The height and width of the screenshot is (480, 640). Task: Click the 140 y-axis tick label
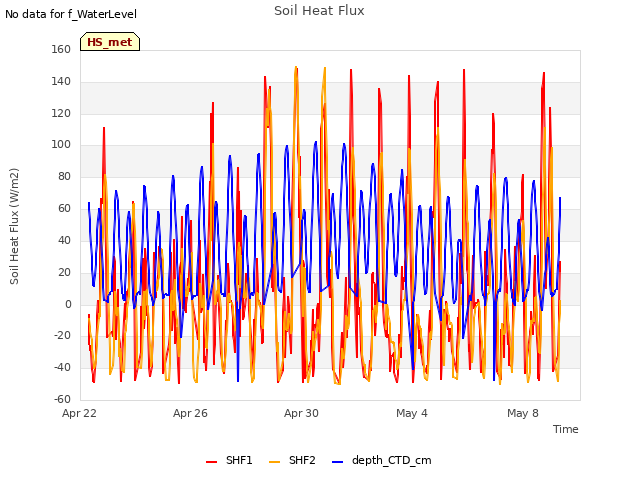[61, 81]
